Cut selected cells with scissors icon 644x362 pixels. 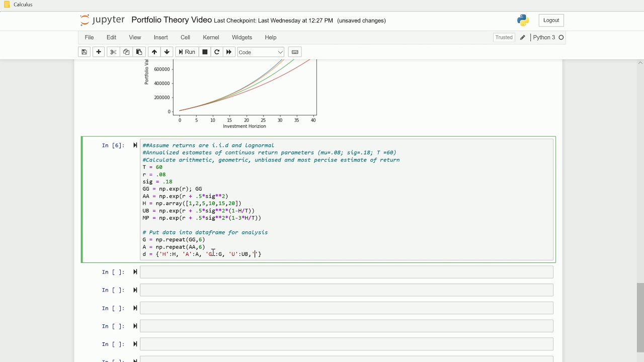(113, 52)
